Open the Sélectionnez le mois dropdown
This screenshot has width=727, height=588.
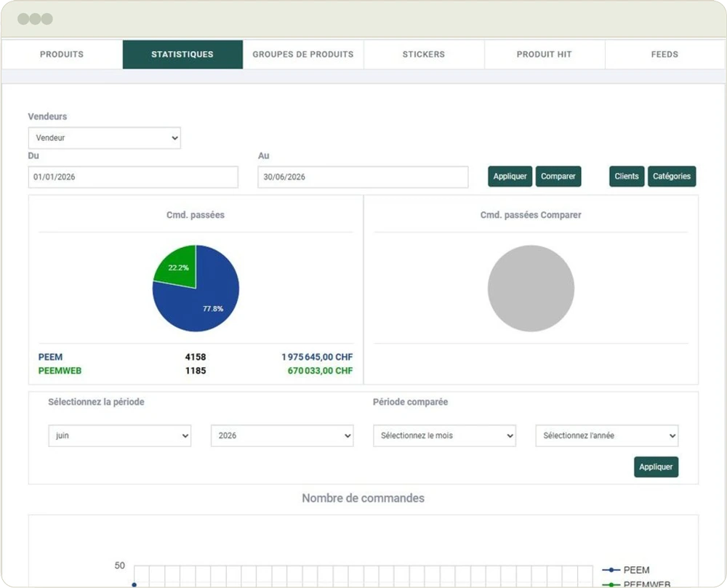[x=444, y=435]
